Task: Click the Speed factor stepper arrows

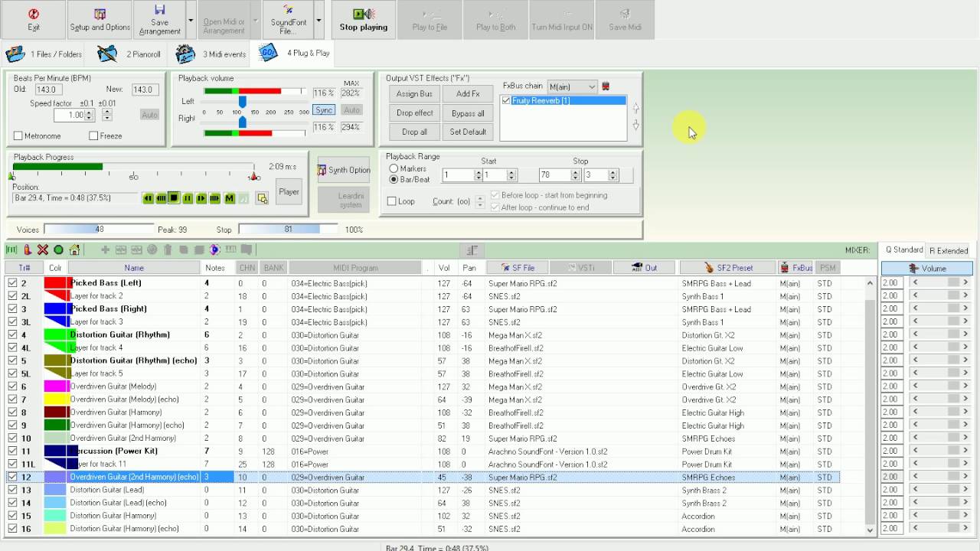Action: pos(90,115)
